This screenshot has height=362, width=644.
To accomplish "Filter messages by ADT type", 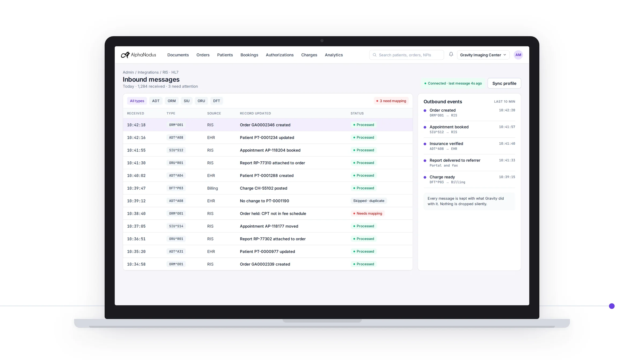I will (x=156, y=101).
